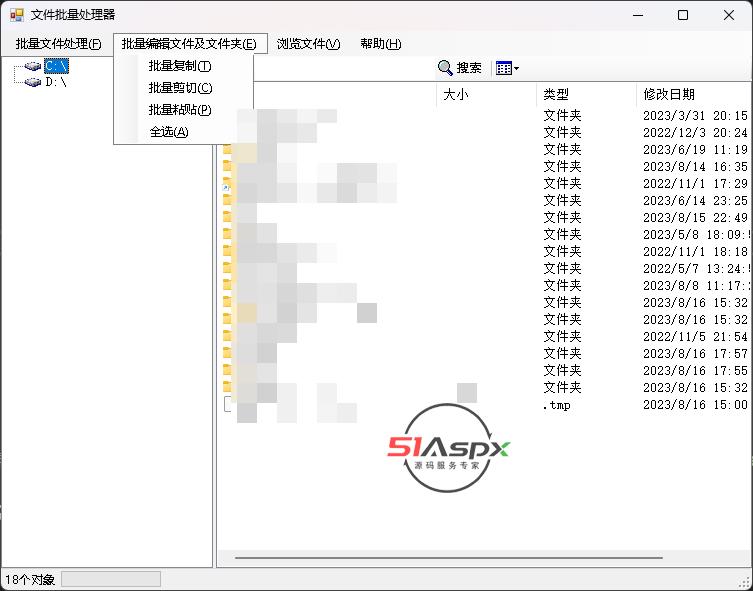This screenshot has width=753, height=591.
Task: Open the 批量文件处理(F) menu
Action: pyautogui.click(x=59, y=44)
